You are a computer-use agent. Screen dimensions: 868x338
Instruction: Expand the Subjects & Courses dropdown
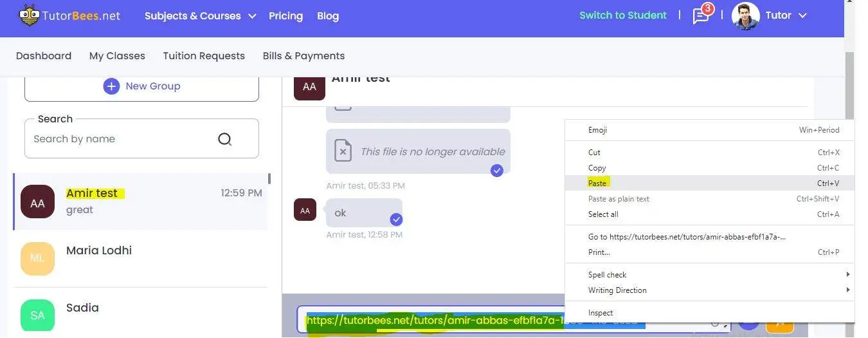(x=200, y=16)
